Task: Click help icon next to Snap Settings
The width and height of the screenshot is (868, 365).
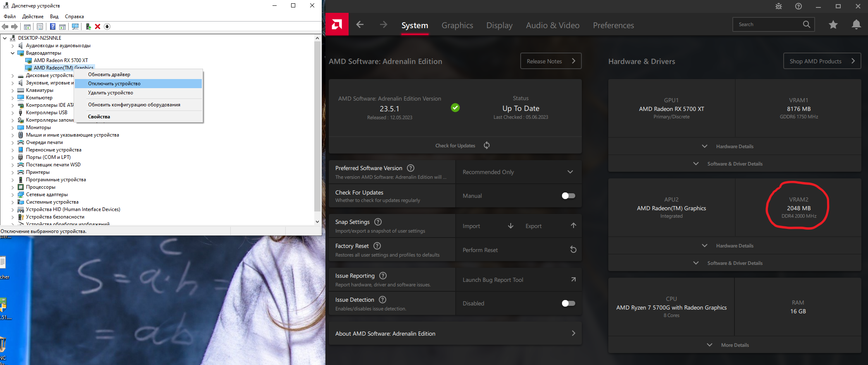Action: point(378,222)
